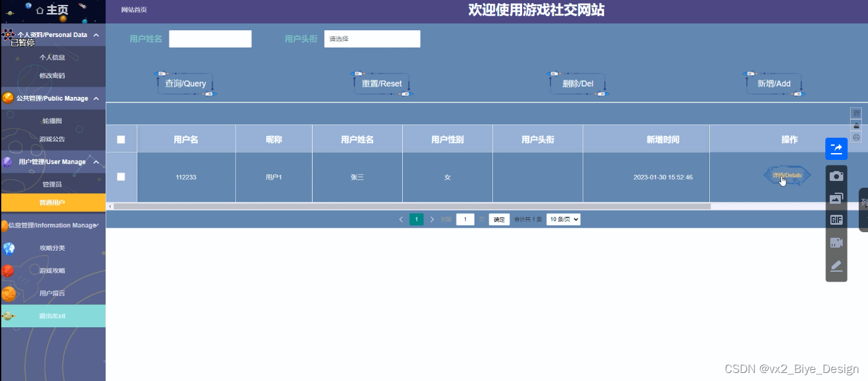Collapse the Public Manage menu chevron
The height and width of the screenshot is (381, 868).
click(96, 98)
